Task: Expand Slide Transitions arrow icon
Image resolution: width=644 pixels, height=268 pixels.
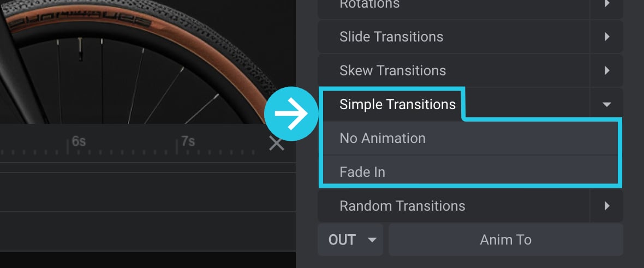Action: pos(607,37)
